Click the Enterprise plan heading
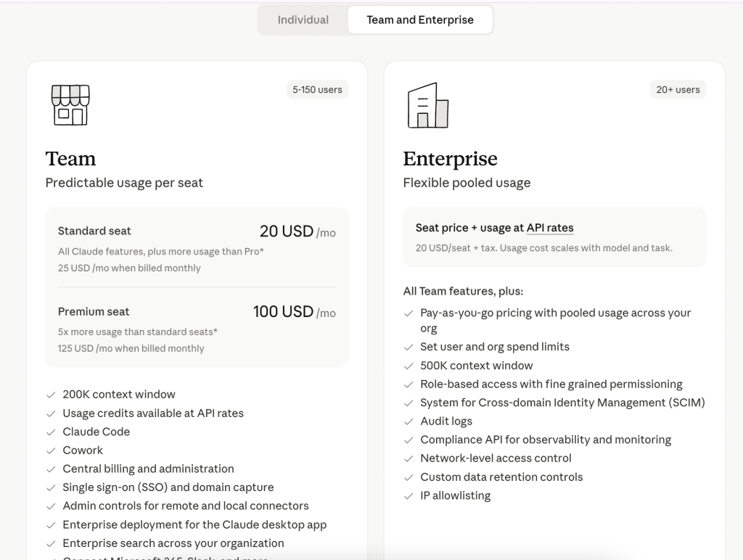This screenshot has height=560, width=743. (450, 159)
